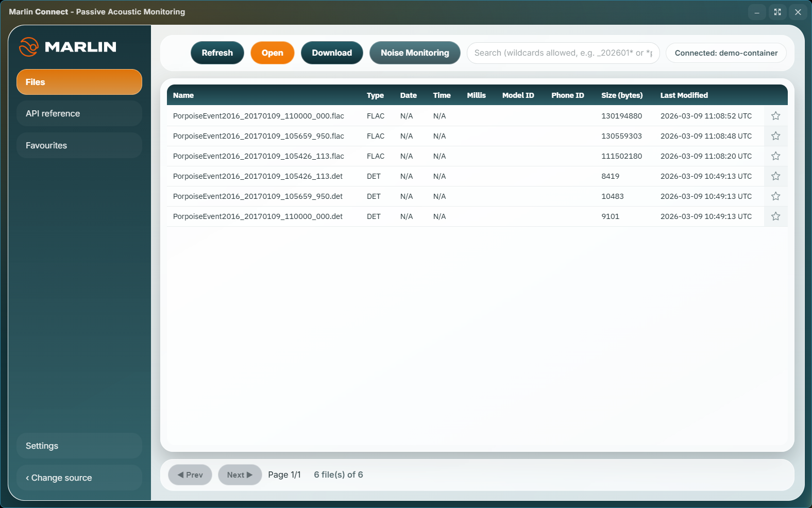Viewport: 812px width, 508px height.
Task: Click size value 130194880
Action: [x=622, y=116]
